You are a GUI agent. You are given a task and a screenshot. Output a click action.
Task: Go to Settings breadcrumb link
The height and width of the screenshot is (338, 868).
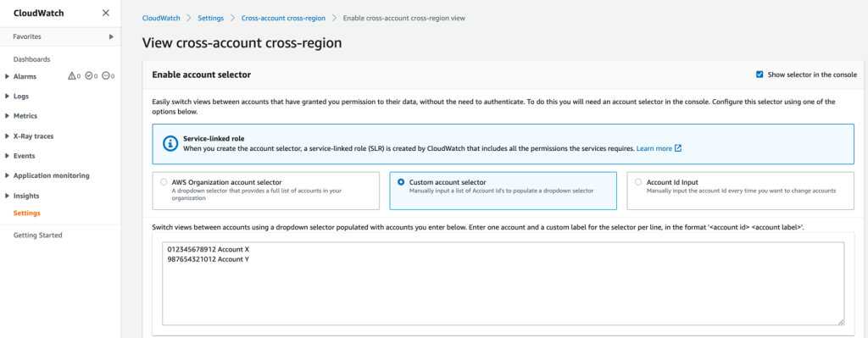point(211,19)
